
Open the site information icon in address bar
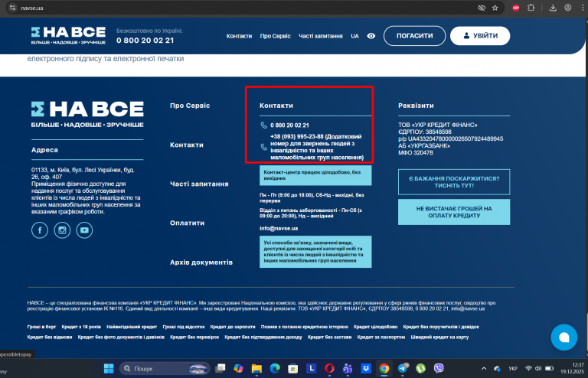coord(12,8)
